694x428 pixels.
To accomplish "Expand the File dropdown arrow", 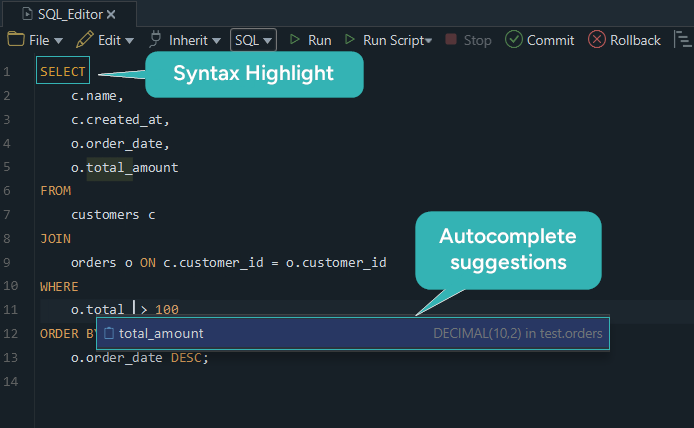I will (x=58, y=41).
